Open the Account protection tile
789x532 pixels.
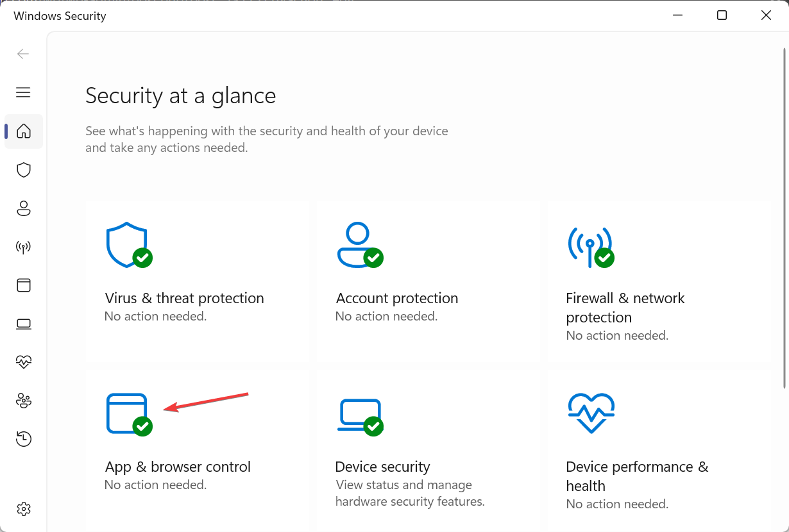click(428, 281)
